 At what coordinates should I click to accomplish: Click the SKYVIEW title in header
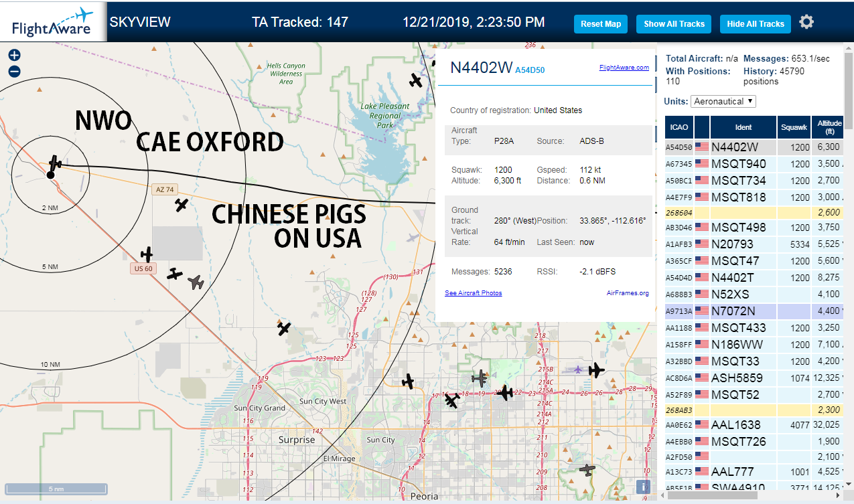[140, 22]
